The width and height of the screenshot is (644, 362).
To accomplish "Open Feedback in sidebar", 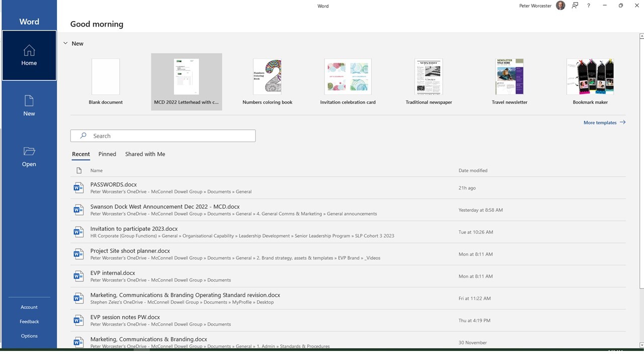I will point(29,322).
